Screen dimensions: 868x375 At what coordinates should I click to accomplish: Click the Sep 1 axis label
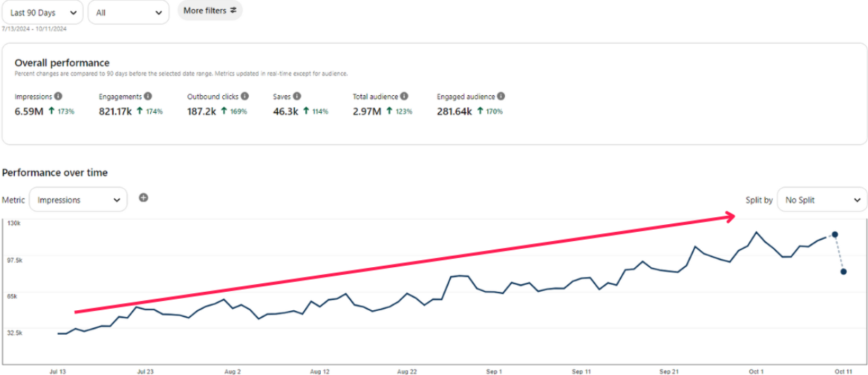click(x=494, y=371)
